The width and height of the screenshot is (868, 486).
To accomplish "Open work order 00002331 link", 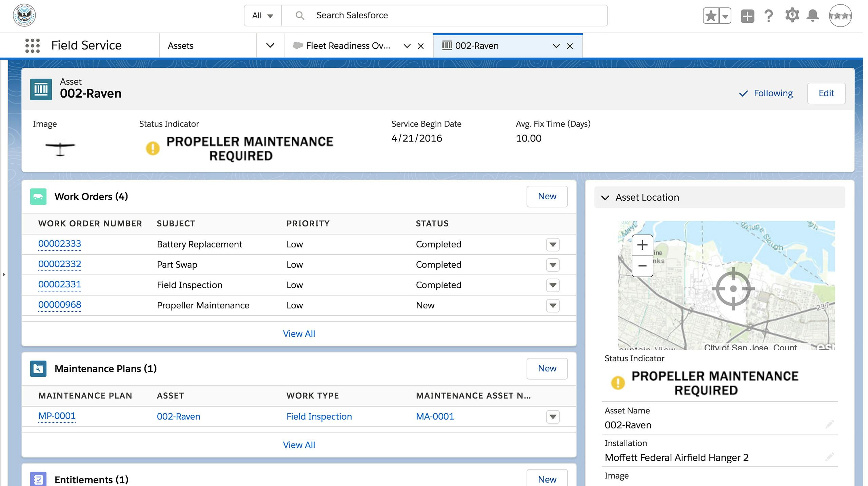I will [x=60, y=284].
